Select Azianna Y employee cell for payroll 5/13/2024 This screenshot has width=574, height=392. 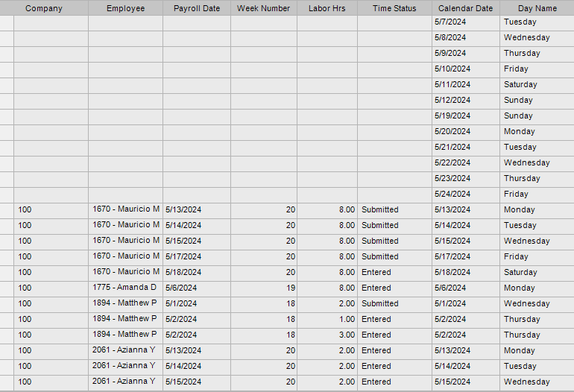[125, 351]
